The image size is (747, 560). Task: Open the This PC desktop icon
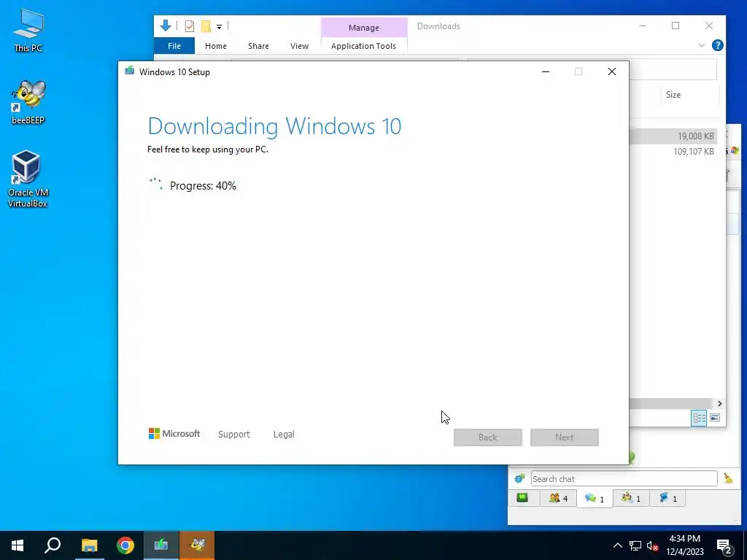pyautogui.click(x=28, y=30)
